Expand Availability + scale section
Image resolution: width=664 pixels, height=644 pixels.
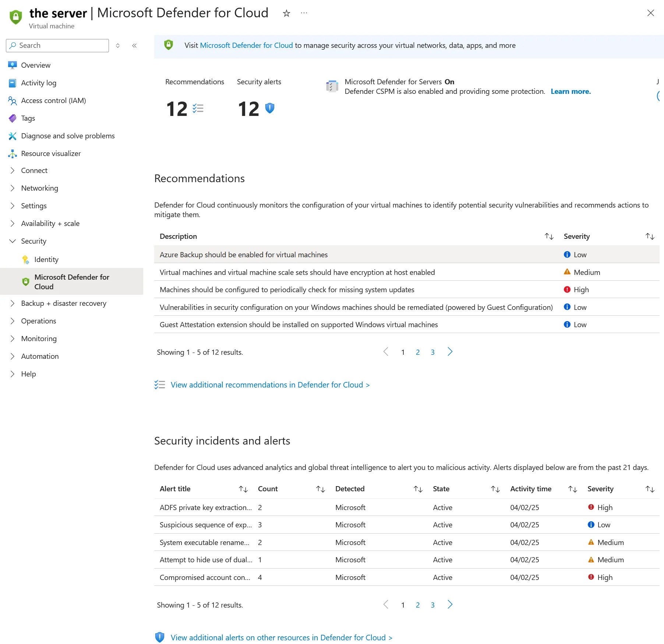(13, 223)
